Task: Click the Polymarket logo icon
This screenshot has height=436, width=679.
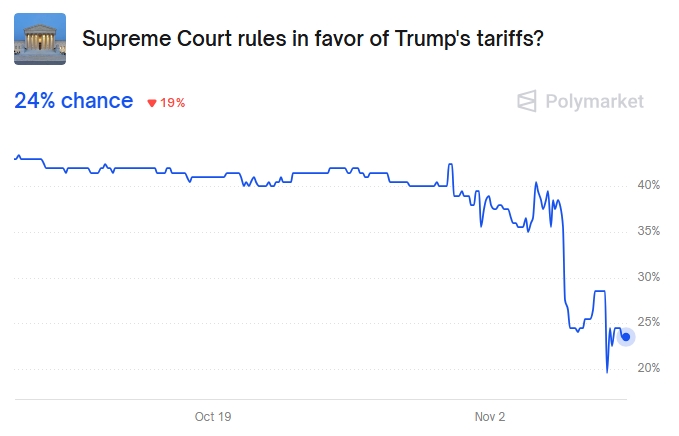Action: [527, 101]
